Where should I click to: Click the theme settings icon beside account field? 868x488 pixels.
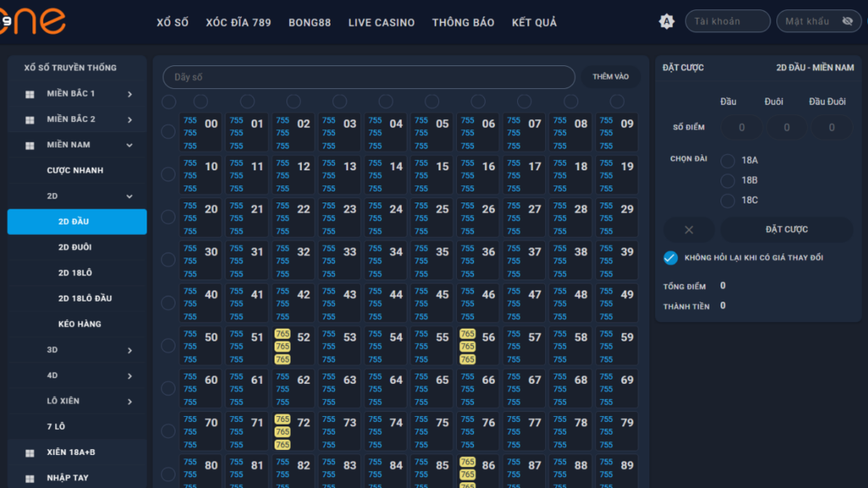tap(667, 22)
